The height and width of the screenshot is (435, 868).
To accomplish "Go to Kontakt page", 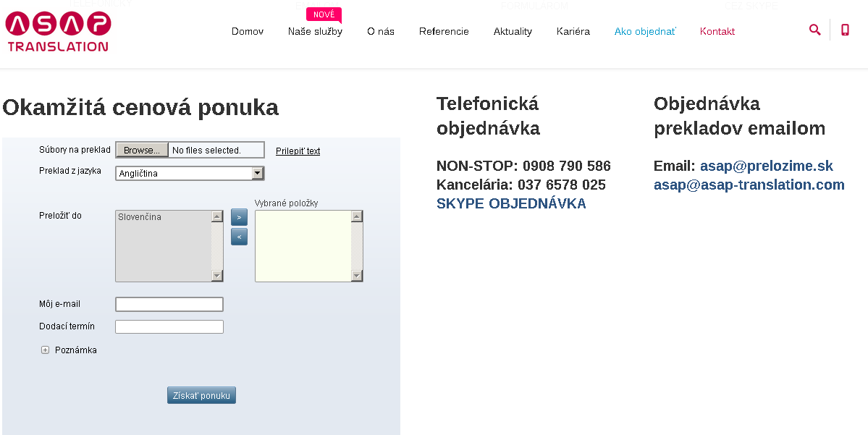I will (717, 32).
